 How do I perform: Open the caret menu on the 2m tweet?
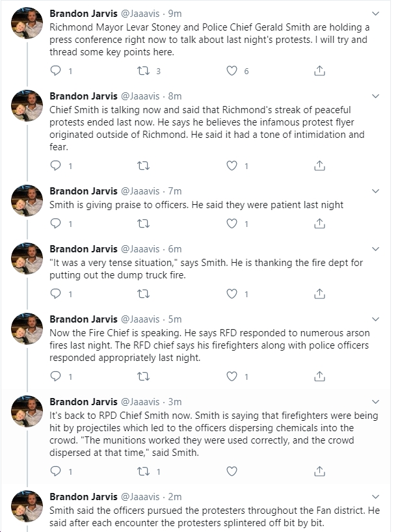[x=375, y=497]
